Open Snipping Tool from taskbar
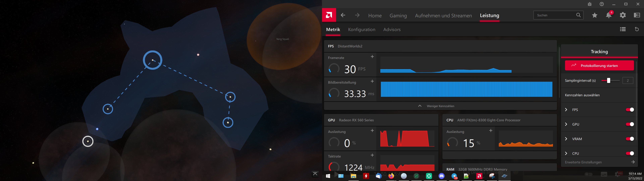 [492, 176]
